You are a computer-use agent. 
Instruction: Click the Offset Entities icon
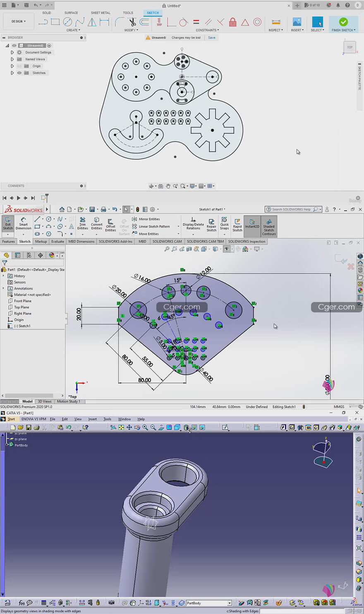click(110, 224)
